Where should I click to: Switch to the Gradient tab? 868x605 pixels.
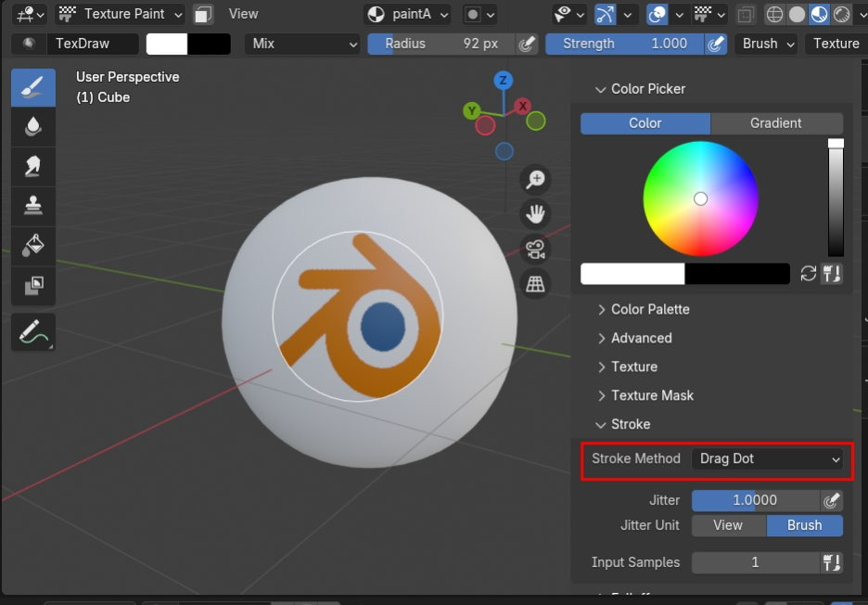click(x=776, y=123)
